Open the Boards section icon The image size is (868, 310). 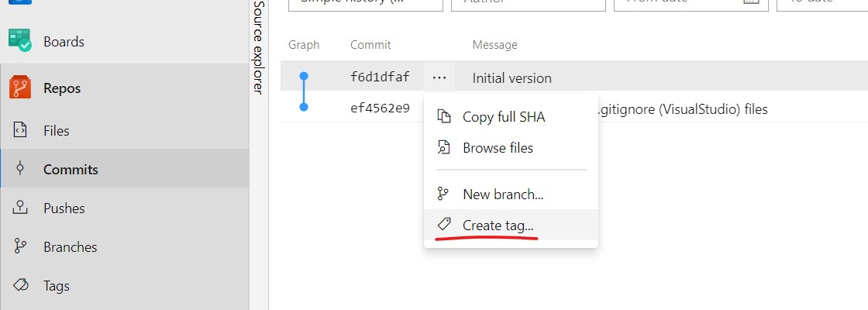pos(20,41)
